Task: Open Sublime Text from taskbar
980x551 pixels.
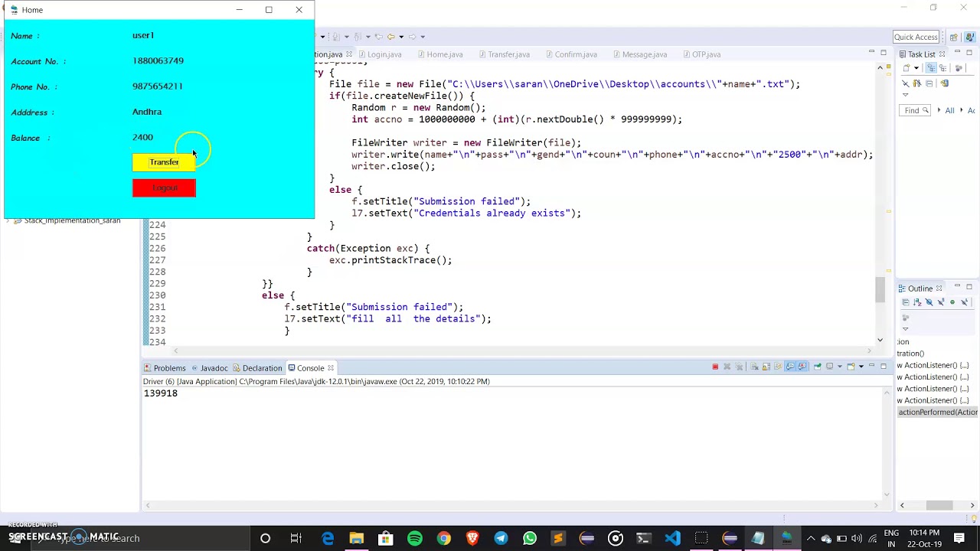Action: click(x=558, y=539)
